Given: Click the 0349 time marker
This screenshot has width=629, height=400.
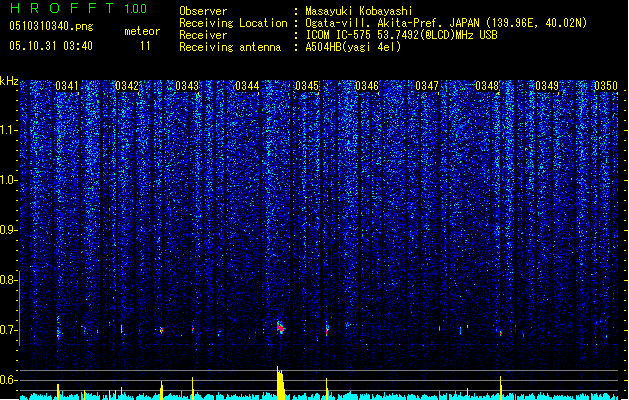Looking at the screenshot, I should pos(547,86).
